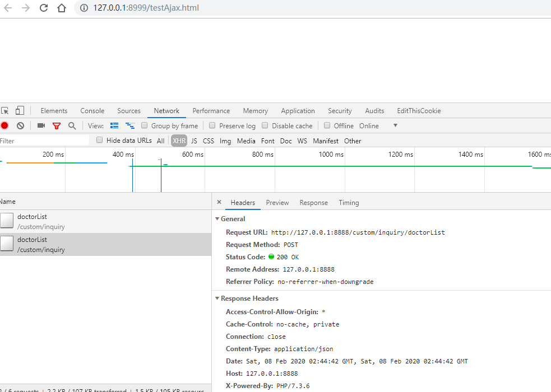The height and width of the screenshot is (392, 551).
Task: Select the first doctorList request
Action: pyautogui.click(x=32, y=221)
